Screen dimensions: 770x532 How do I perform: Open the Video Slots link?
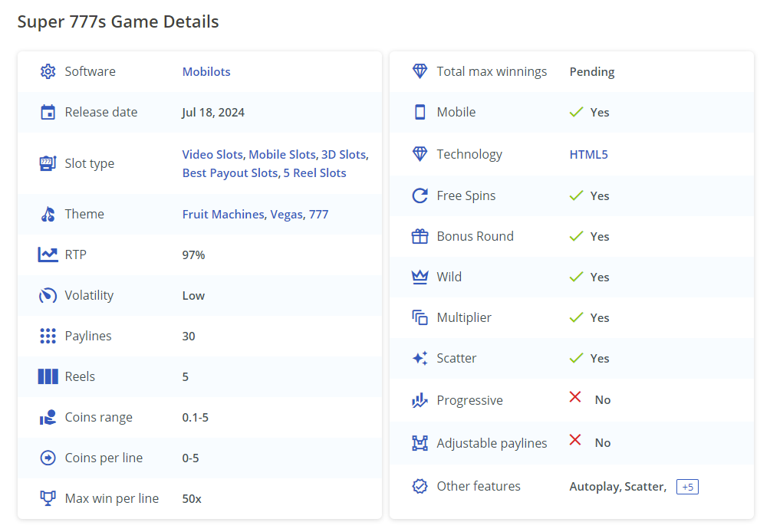[x=212, y=155]
